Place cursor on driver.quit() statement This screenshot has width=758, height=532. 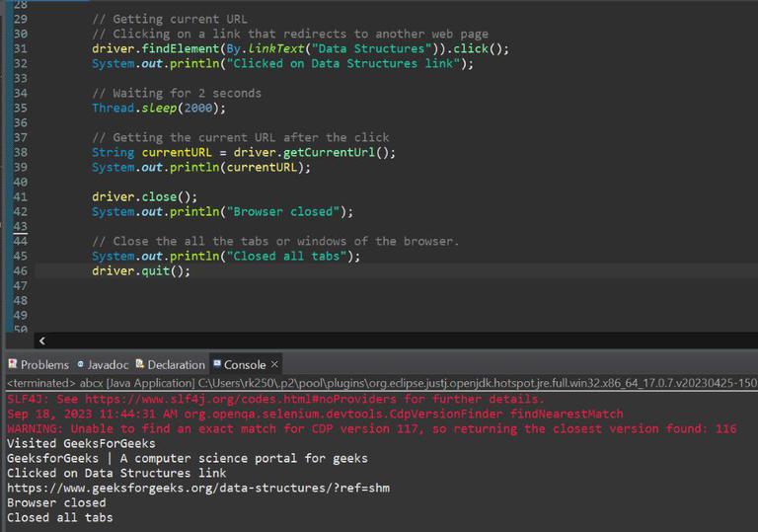141,270
